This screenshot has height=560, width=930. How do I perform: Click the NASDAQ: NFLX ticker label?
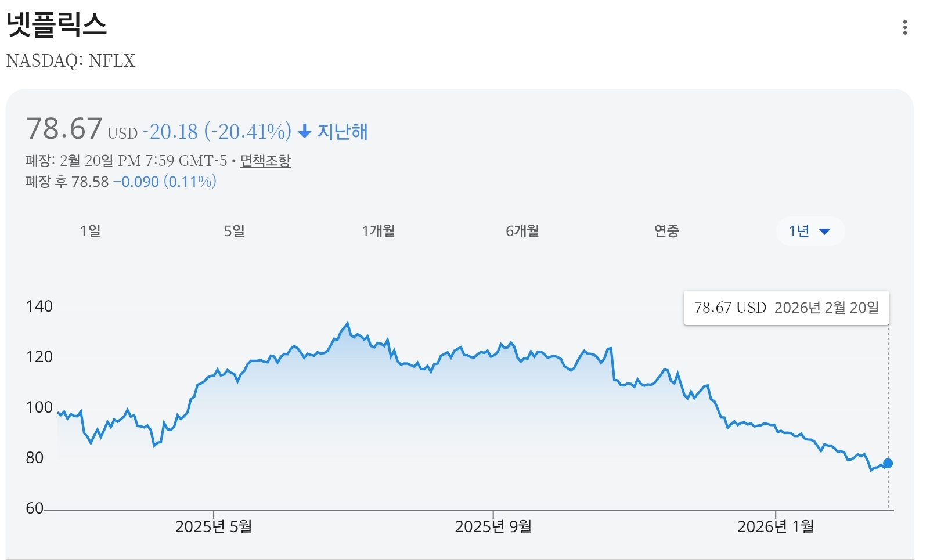(70, 61)
